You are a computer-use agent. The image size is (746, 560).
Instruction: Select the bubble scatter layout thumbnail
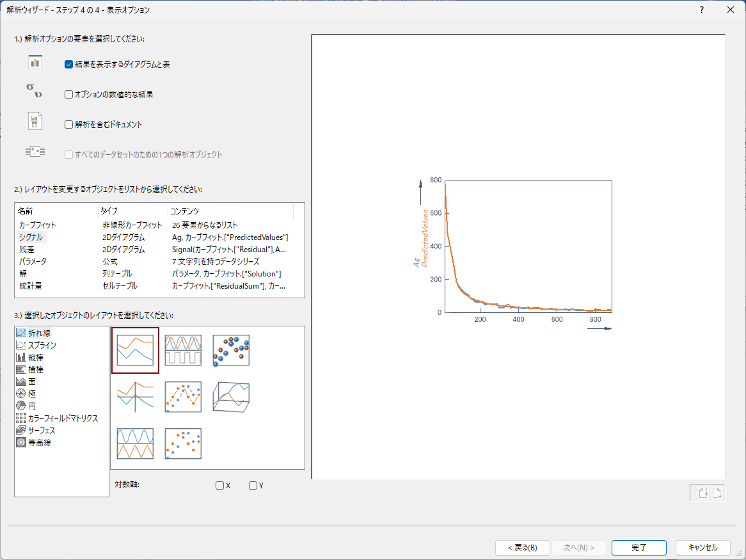coord(231,350)
